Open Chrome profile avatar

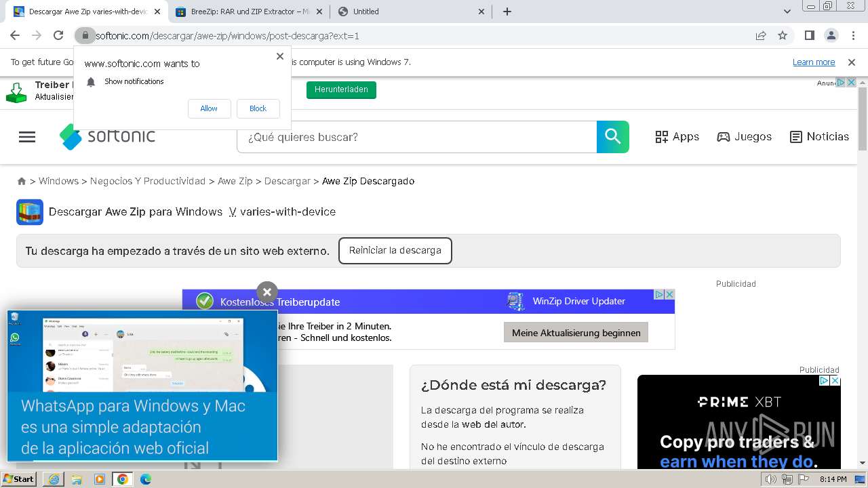831,35
